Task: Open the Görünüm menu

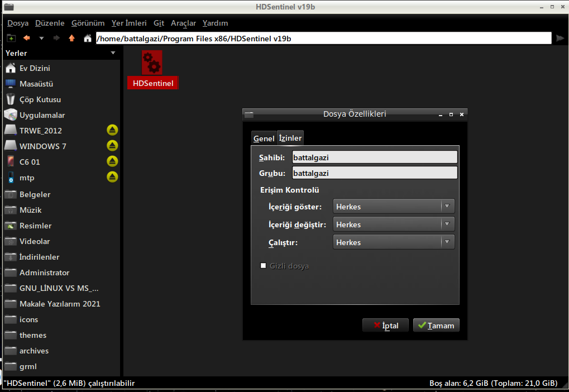Action: (x=88, y=23)
